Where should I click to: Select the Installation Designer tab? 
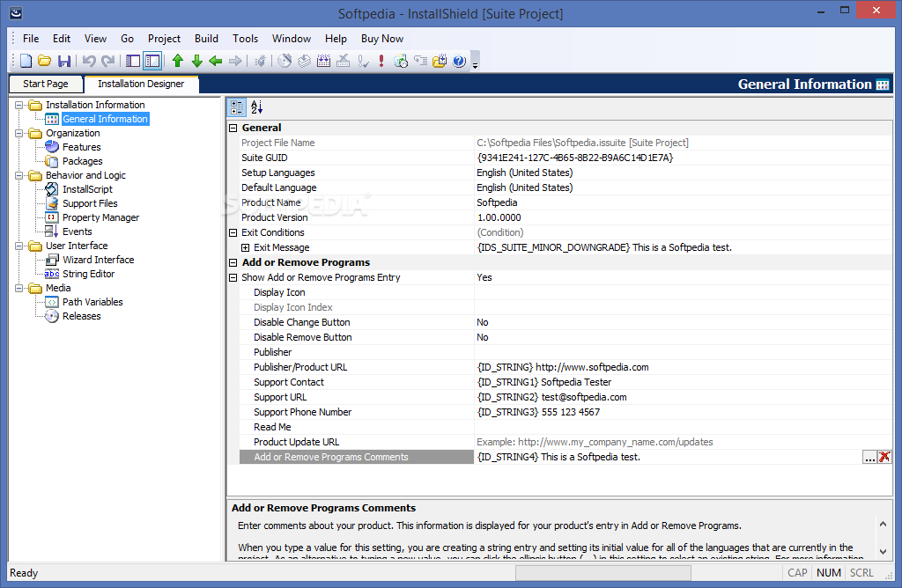coord(141,84)
